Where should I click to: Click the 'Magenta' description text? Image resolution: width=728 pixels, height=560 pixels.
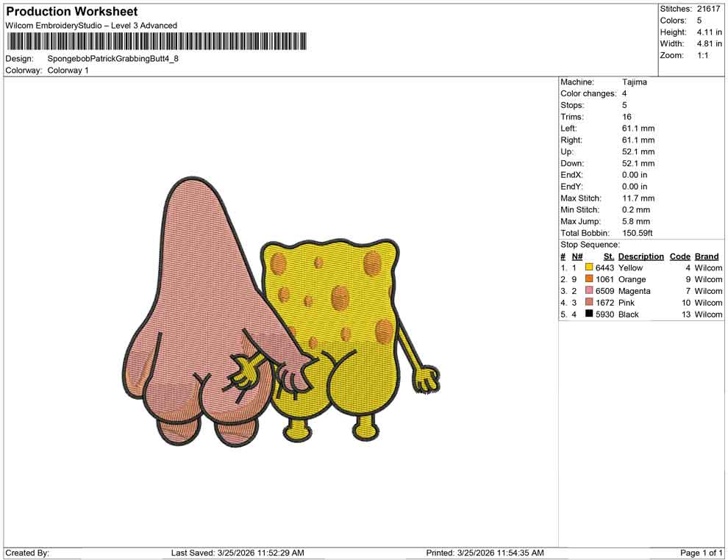634,291
